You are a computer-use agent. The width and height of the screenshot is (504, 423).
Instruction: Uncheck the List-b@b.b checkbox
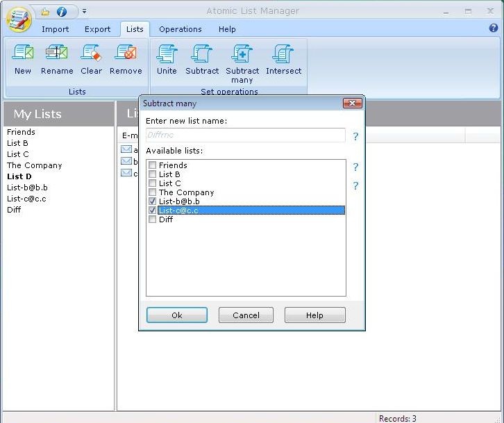[152, 201]
